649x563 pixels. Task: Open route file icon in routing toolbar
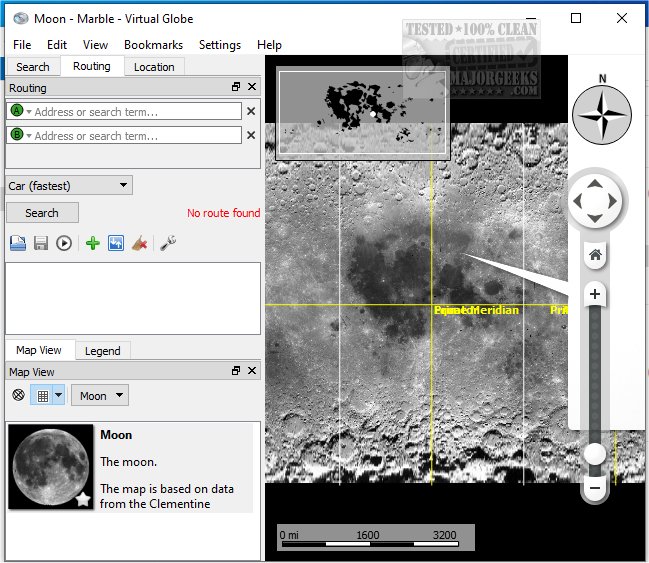(17, 243)
